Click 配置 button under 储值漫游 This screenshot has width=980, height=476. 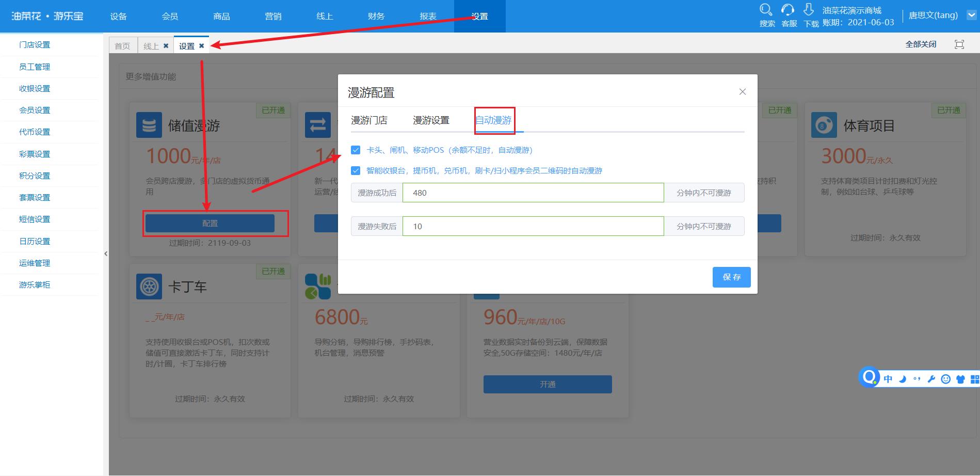pyautogui.click(x=210, y=223)
